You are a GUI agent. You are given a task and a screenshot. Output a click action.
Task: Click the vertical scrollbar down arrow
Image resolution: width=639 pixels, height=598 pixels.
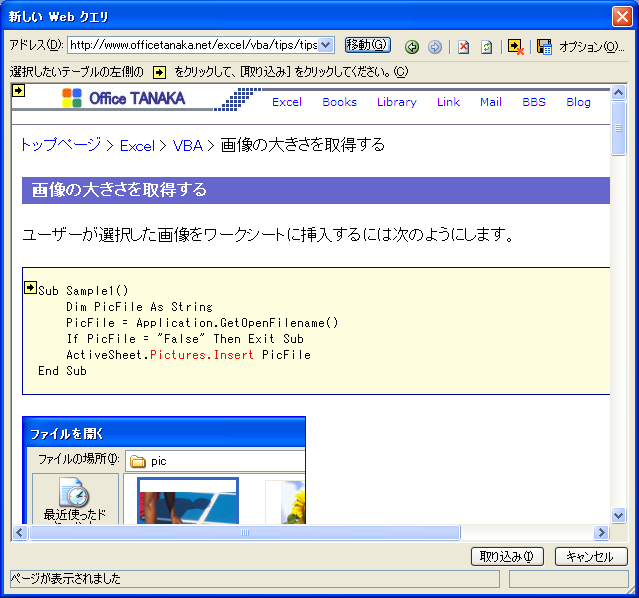(618, 516)
